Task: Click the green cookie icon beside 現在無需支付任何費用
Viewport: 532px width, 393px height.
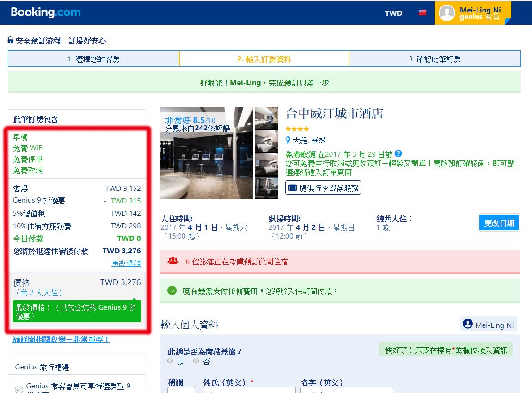Action: pos(172,290)
